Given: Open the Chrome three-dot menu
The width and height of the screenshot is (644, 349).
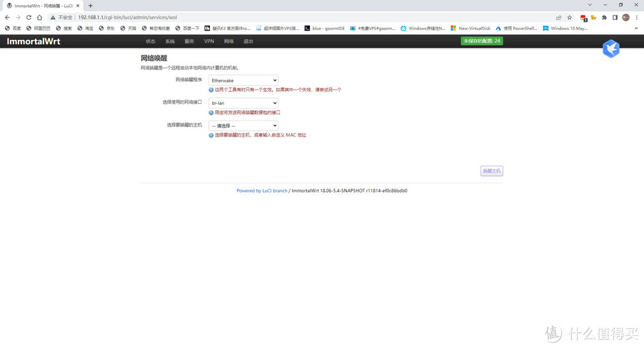Looking at the screenshot, I should pos(636,17).
